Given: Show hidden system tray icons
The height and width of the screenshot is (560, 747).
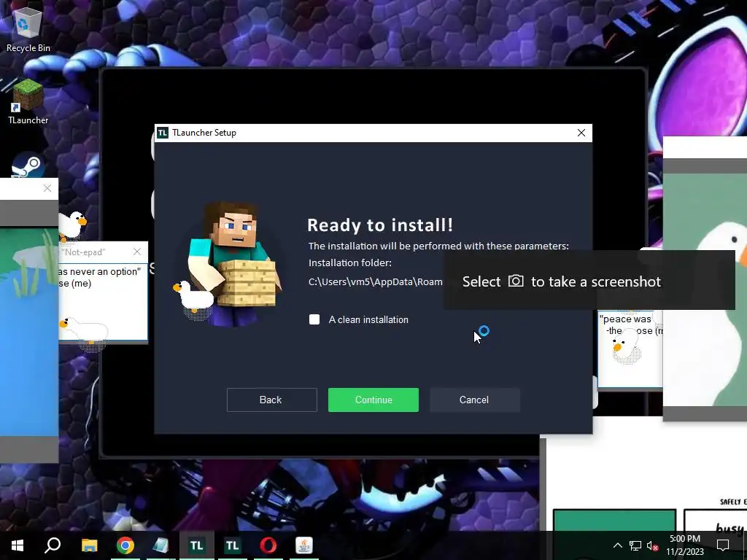Looking at the screenshot, I should coord(617,545).
